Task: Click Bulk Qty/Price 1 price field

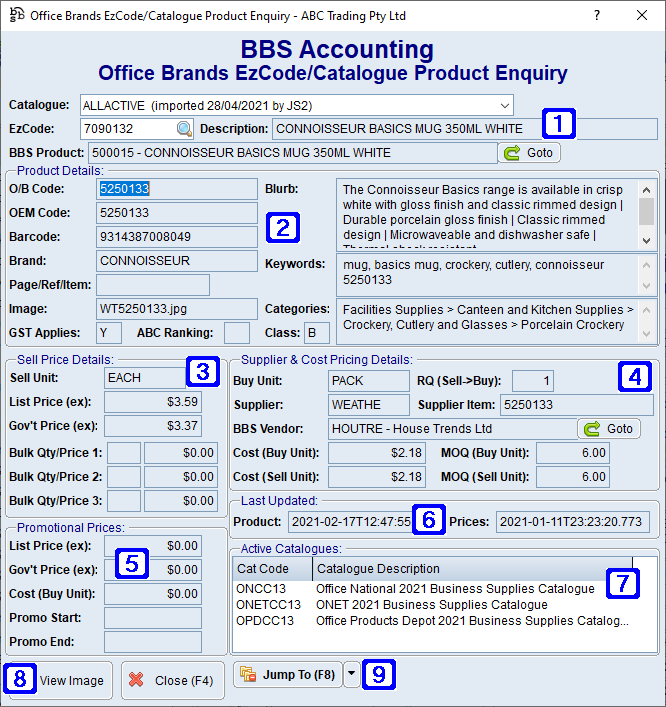Action: pos(181,453)
